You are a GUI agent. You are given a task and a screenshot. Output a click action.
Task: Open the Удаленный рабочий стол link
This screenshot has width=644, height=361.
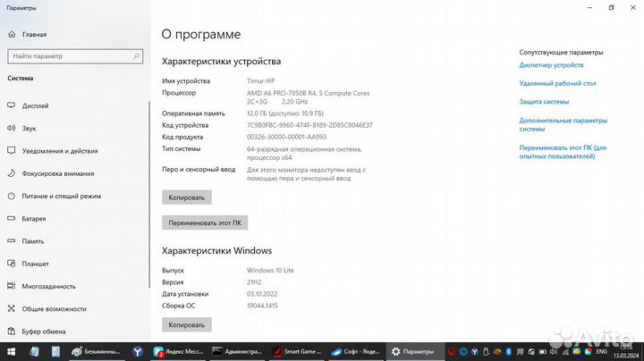(557, 83)
